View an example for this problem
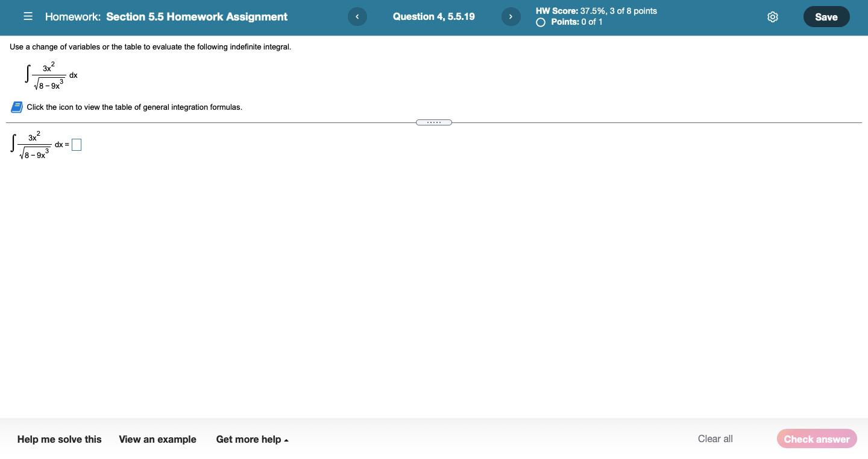 (x=157, y=439)
